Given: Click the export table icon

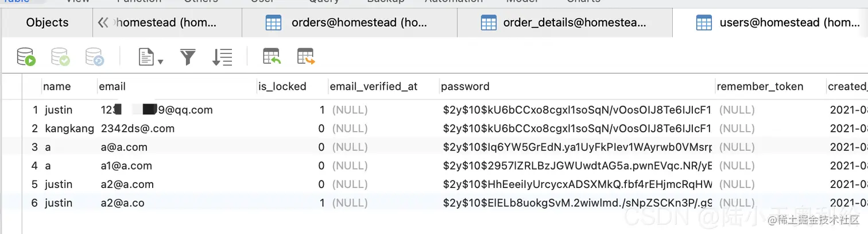Looking at the screenshot, I should pos(306,56).
